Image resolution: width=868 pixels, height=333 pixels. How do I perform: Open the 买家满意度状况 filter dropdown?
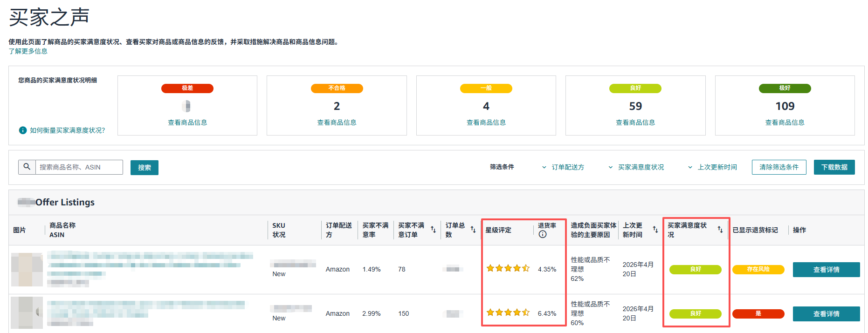coord(636,167)
